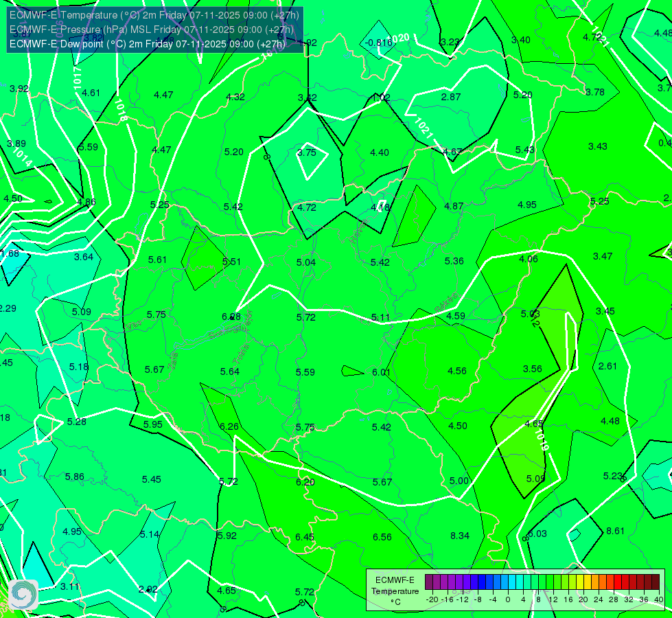Select the ECMWF-E Dew point 2m layer label
This screenshot has width=672, height=618.
pos(148,44)
